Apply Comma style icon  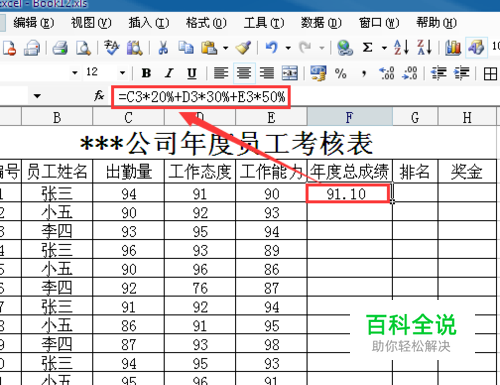(x=364, y=73)
